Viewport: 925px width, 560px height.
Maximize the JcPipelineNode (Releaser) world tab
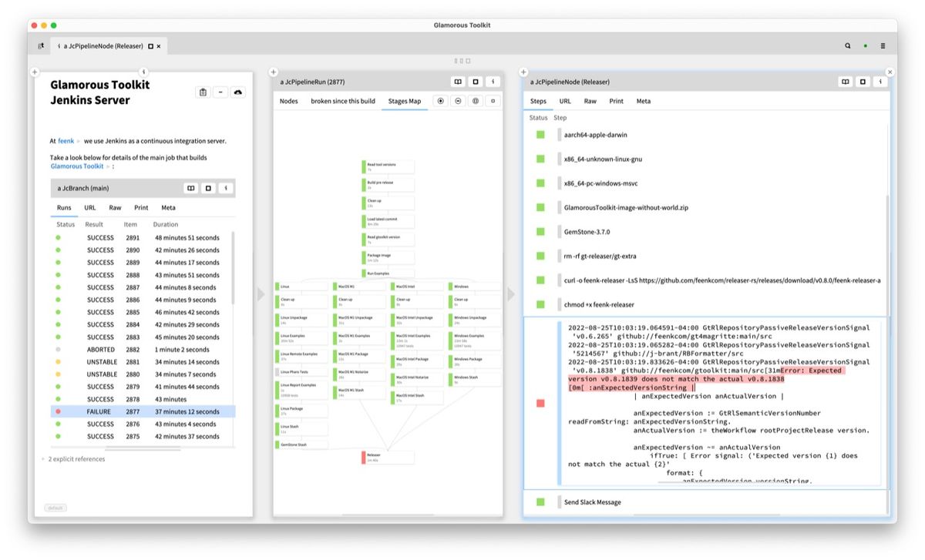150,46
